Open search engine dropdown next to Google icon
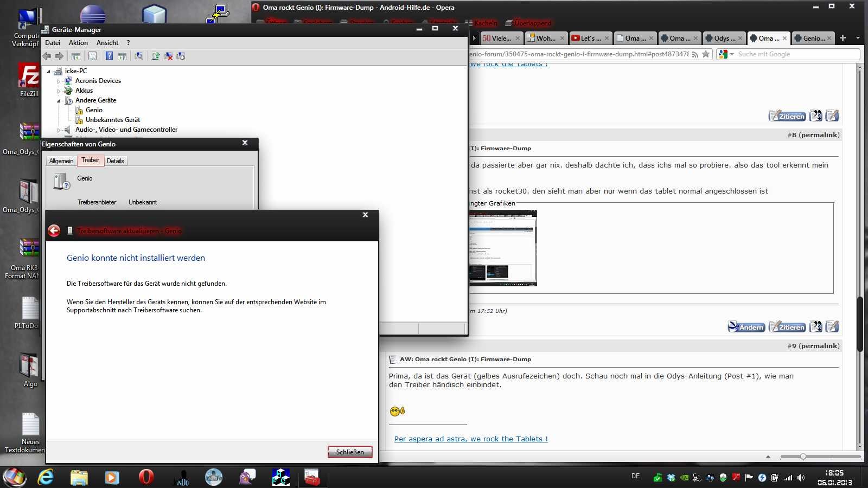Screen dimensions: 868x488 tap(732, 54)
